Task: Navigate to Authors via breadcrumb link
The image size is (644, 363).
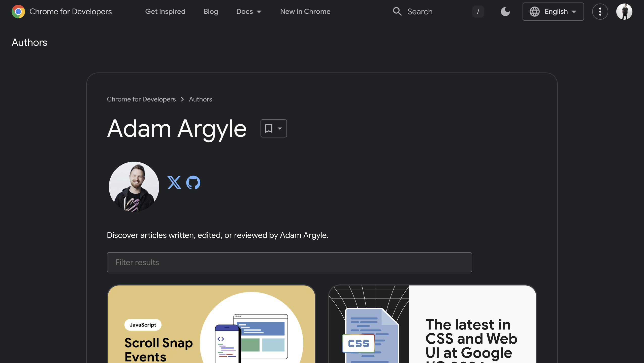Action: 200,99
